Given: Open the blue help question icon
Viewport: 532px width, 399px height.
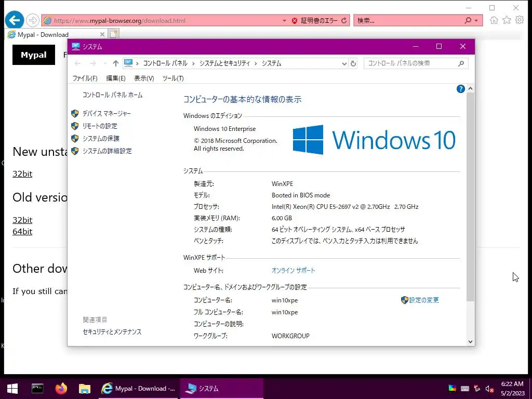Looking at the screenshot, I should coord(460,89).
